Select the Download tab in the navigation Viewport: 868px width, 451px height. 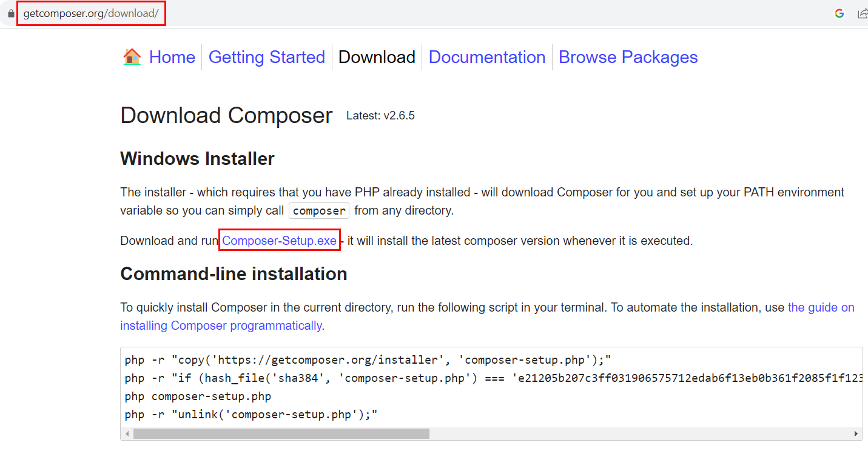[x=377, y=56]
